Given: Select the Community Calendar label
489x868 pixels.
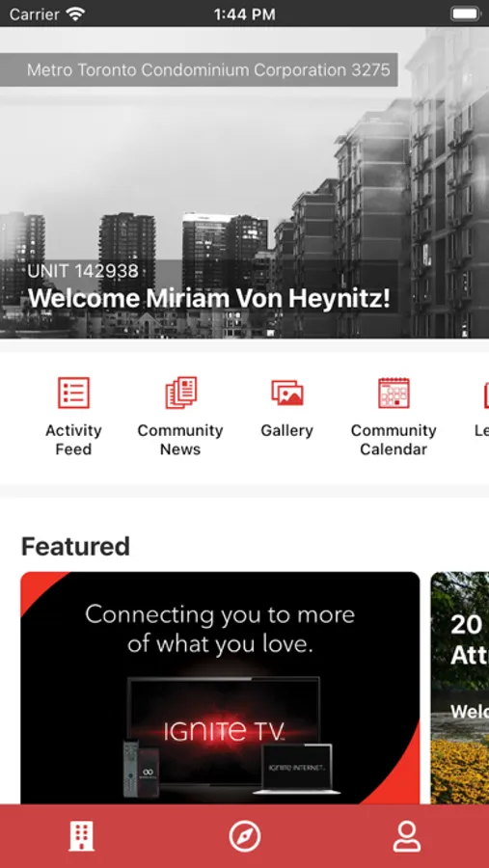Looking at the screenshot, I should (394, 440).
